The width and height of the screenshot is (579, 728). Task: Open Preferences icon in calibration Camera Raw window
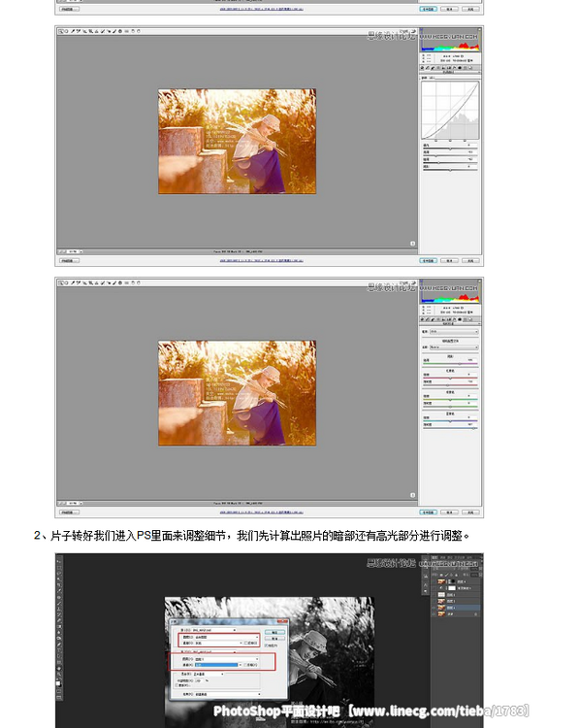point(127,282)
